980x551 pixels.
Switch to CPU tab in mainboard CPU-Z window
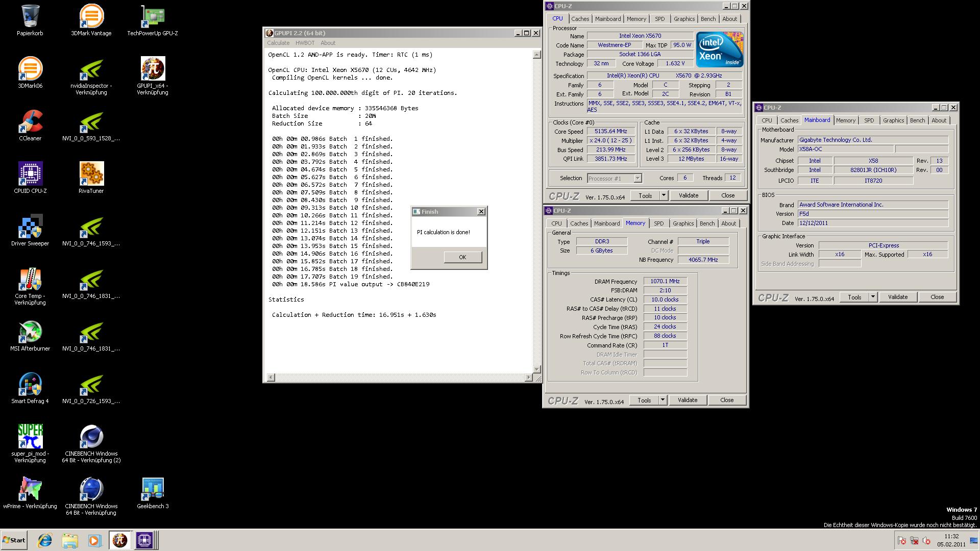pyautogui.click(x=767, y=120)
